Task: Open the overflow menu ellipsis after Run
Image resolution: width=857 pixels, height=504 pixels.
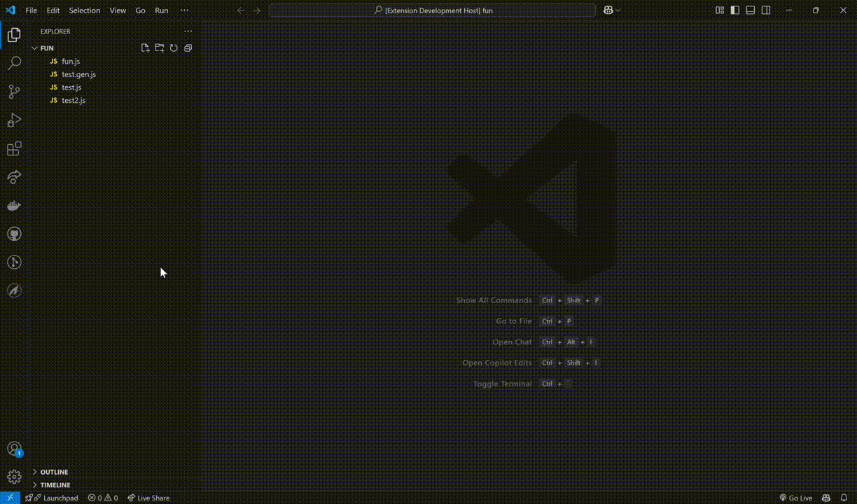Action: point(185,10)
